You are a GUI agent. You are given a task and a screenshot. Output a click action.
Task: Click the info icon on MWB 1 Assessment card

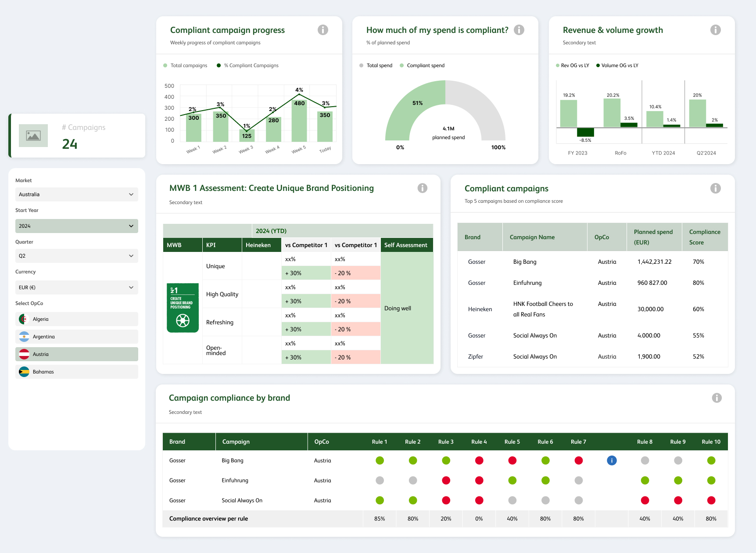coord(423,188)
